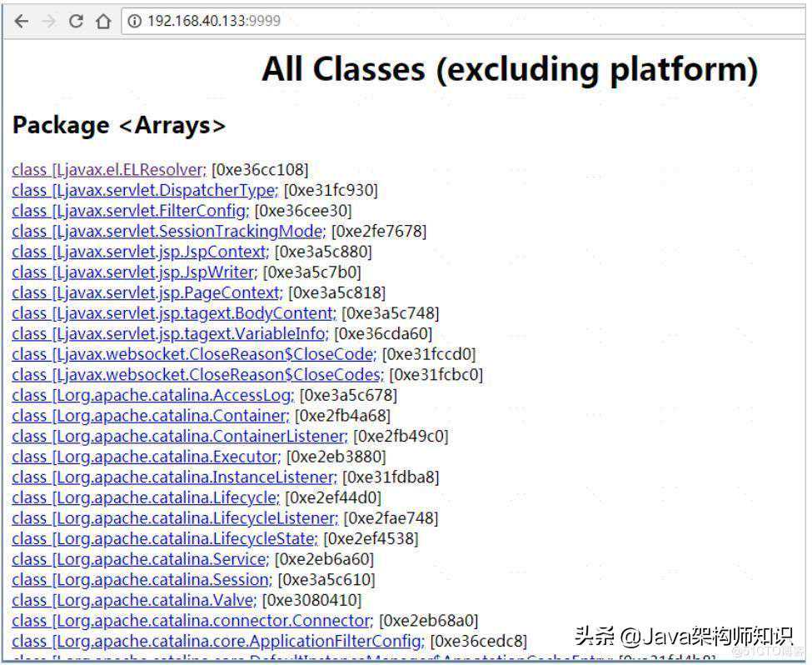Screen dimensions: 812x665
Task: Open javax.websocket.CloseReason$CloseCodes class link
Action: (197, 375)
